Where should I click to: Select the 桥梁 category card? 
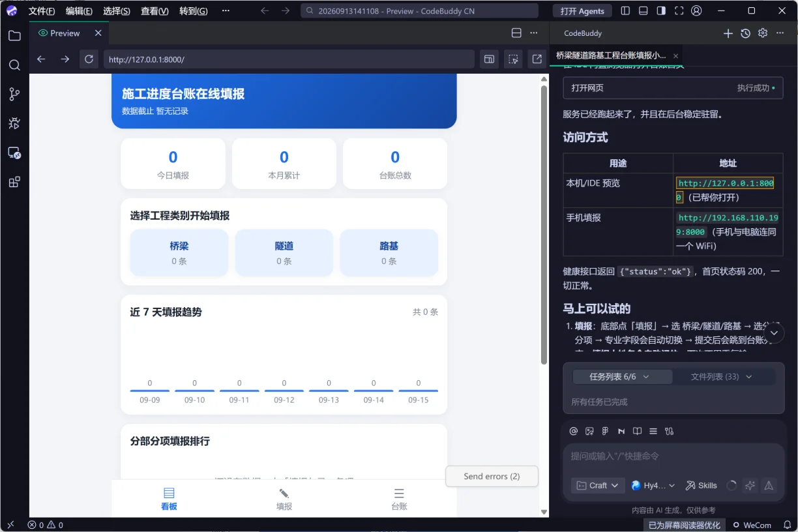(179, 253)
